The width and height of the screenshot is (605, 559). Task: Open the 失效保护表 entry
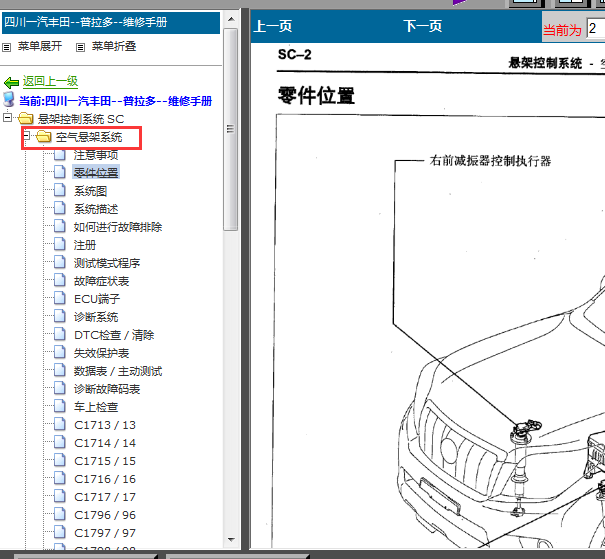[x=101, y=353]
